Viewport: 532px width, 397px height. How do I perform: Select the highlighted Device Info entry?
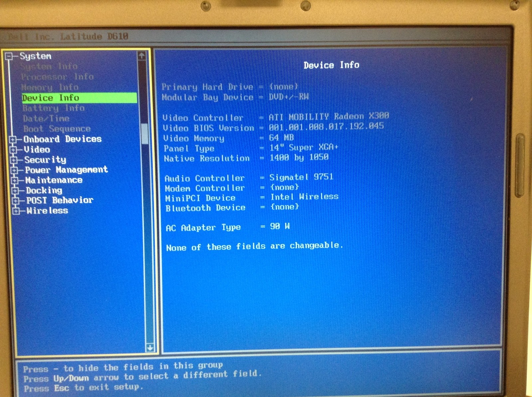79,98
